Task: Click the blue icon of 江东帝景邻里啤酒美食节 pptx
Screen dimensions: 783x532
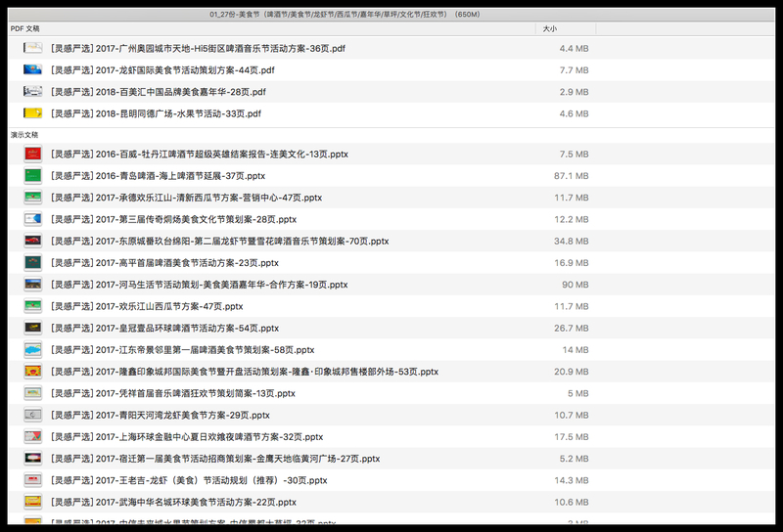Action: click(33, 349)
